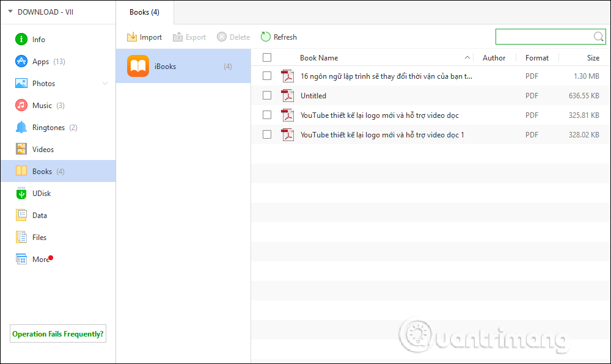Toggle Book Name sort arrow
This screenshot has height=364, width=611.
pos(467,57)
